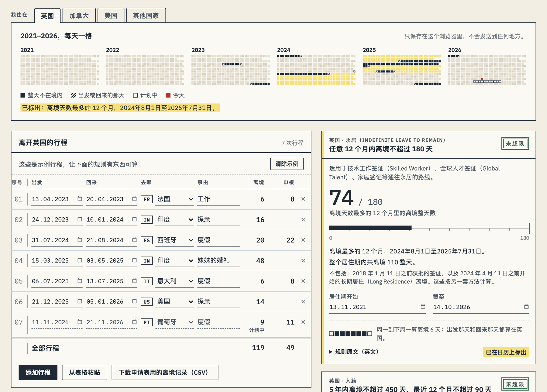The height and width of the screenshot is (392, 547).
Task: Open the 意大利 destination dropdown
Action: pyautogui.click(x=174, y=281)
